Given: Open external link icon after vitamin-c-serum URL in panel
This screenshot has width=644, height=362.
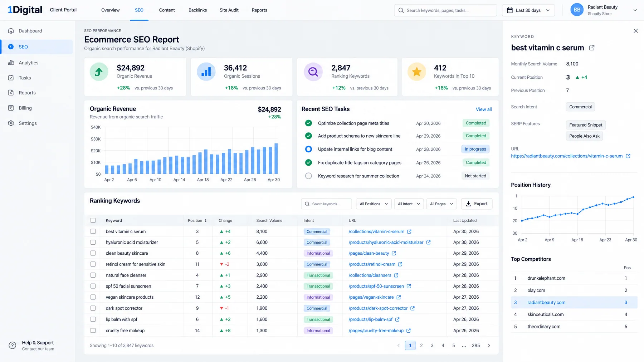Looking at the screenshot, I should point(628,156).
